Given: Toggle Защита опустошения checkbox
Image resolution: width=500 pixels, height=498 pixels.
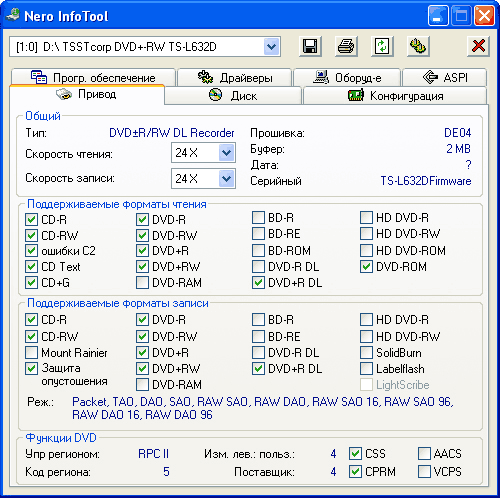Looking at the screenshot, I should pyautogui.click(x=31, y=368).
